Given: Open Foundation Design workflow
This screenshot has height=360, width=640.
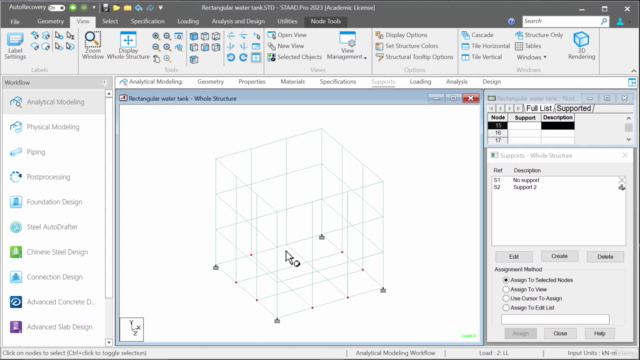Looking at the screenshot, I should (54, 202).
